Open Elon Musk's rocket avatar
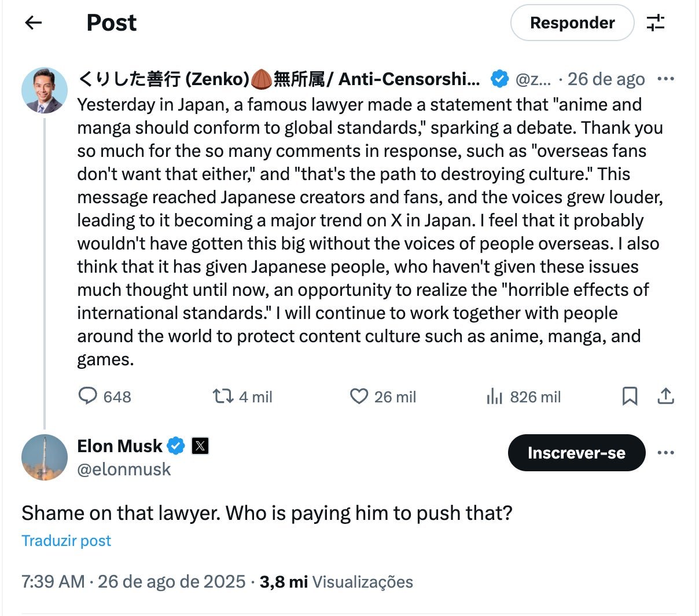Screen dimensions: 699x616 45,457
